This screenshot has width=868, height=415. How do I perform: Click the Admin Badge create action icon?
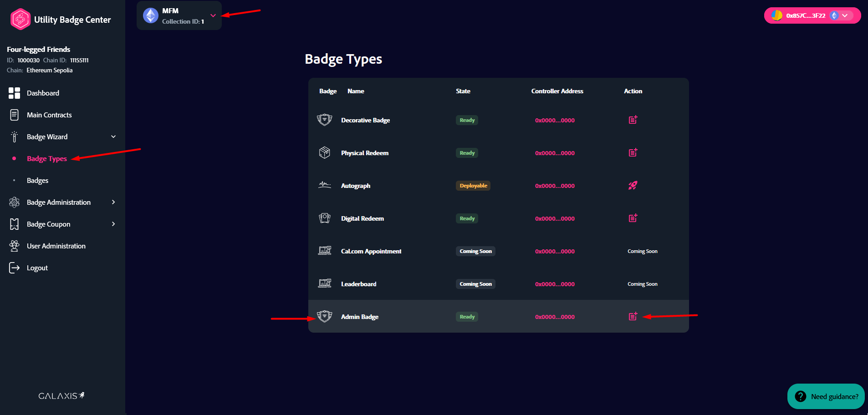(x=633, y=316)
